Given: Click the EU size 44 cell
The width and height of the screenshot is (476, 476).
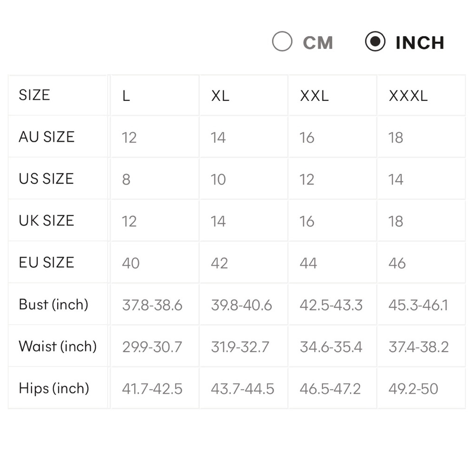Looking at the screenshot, I should (332, 262).
